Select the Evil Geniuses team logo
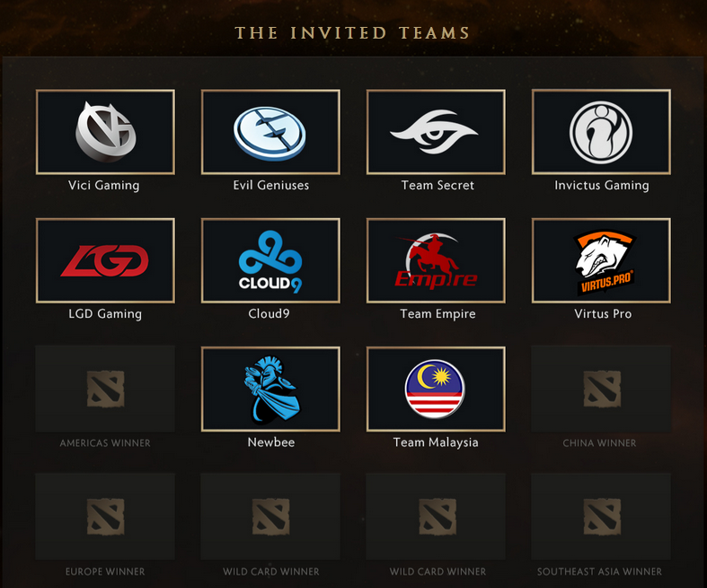 coord(270,132)
